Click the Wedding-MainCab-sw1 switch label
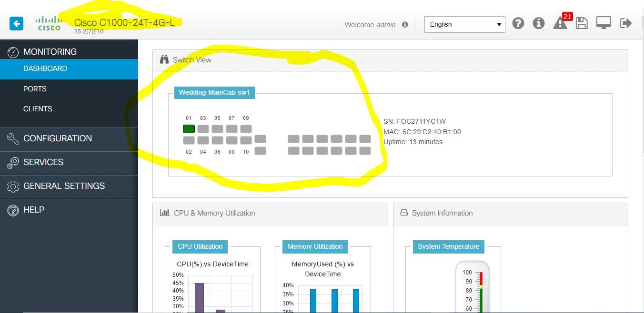The height and width of the screenshot is (313, 644). 214,92
